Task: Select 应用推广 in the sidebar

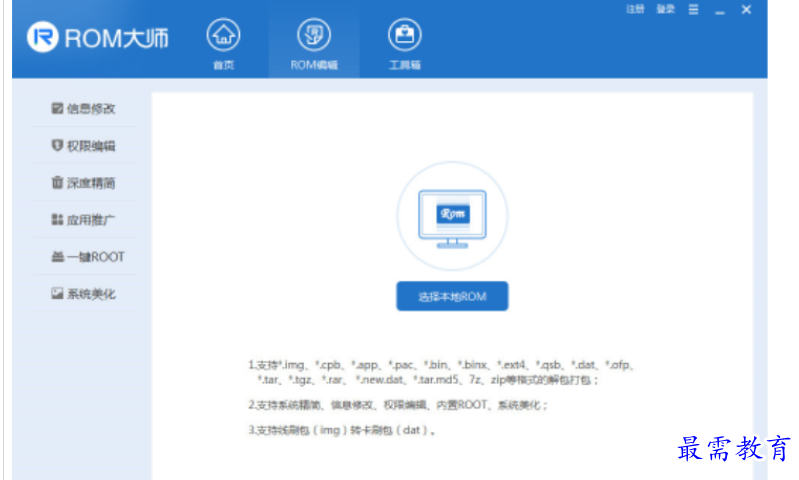Action: 85,220
